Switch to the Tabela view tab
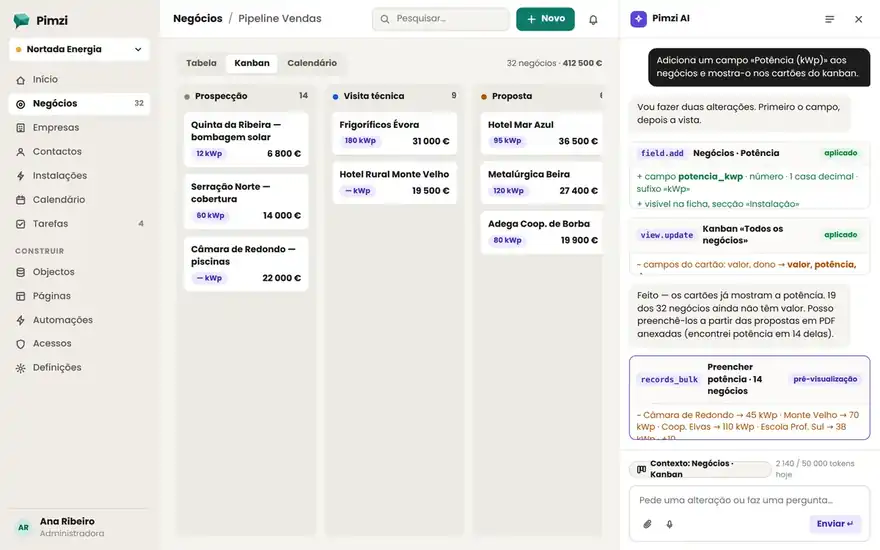Image resolution: width=880 pixels, height=550 pixels. click(201, 63)
